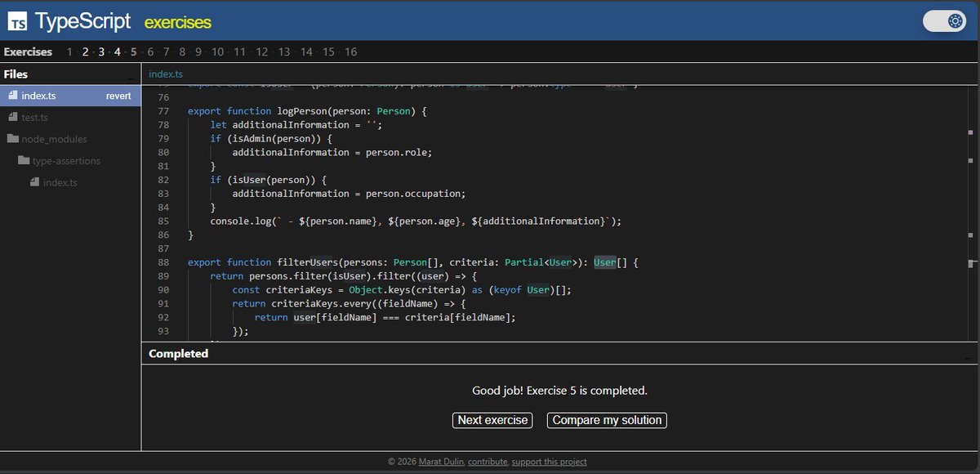The image size is (980, 474).
Task: Click filterUsers function name on line 88
Action: [x=308, y=262]
